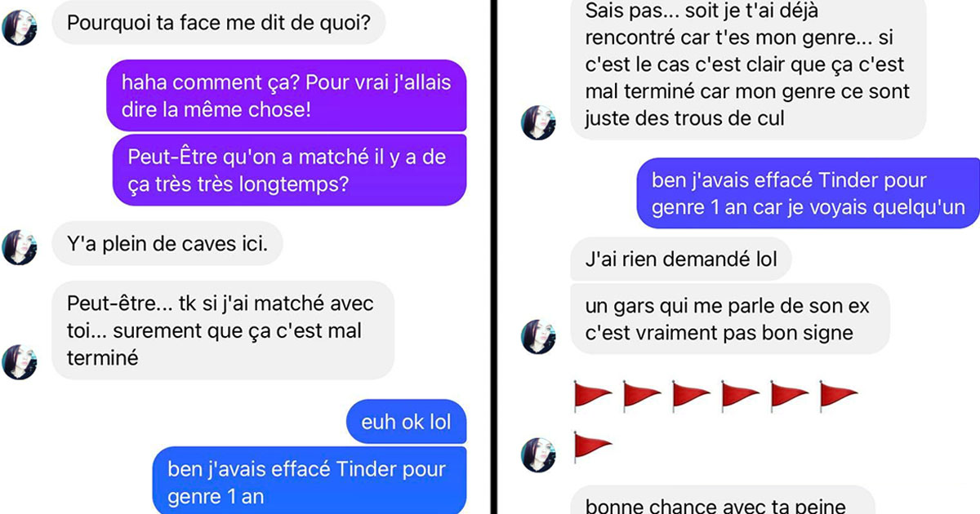Select blue 'car je voyais quelqu'un' message
This screenshot has width=980, height=514.
tap(808, 193)
